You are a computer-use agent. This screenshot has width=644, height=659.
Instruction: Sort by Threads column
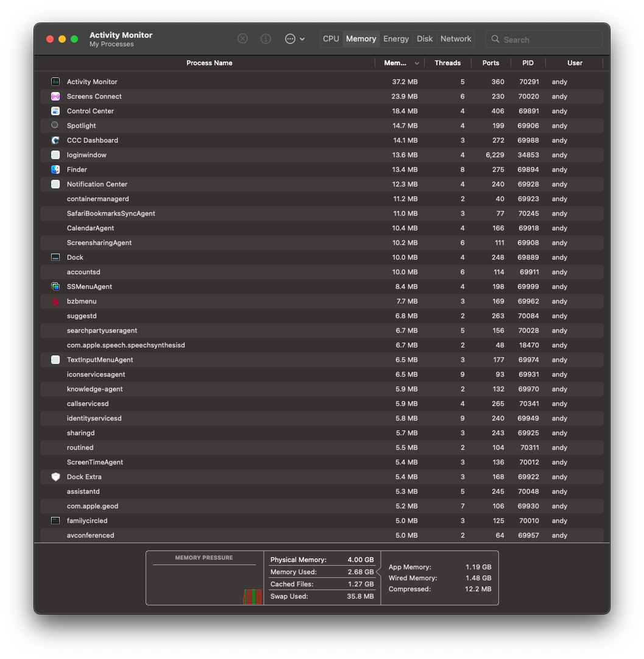point(447,63)
